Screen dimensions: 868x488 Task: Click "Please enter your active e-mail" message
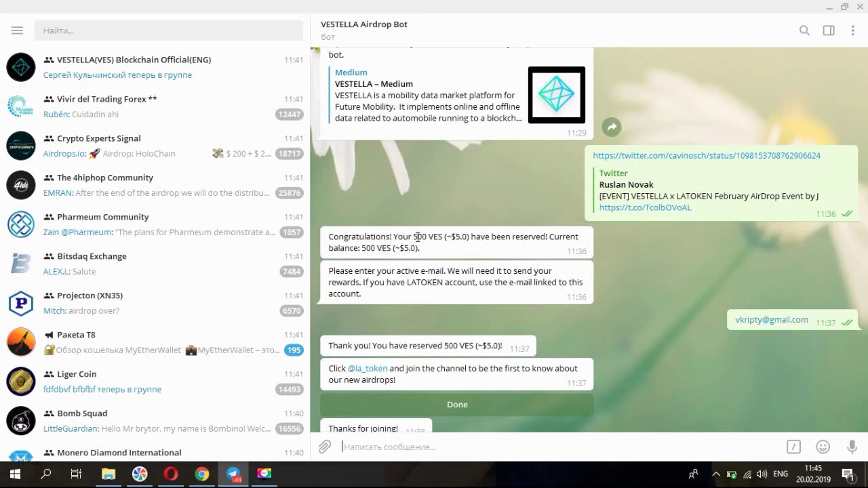(x=456, y=282)
